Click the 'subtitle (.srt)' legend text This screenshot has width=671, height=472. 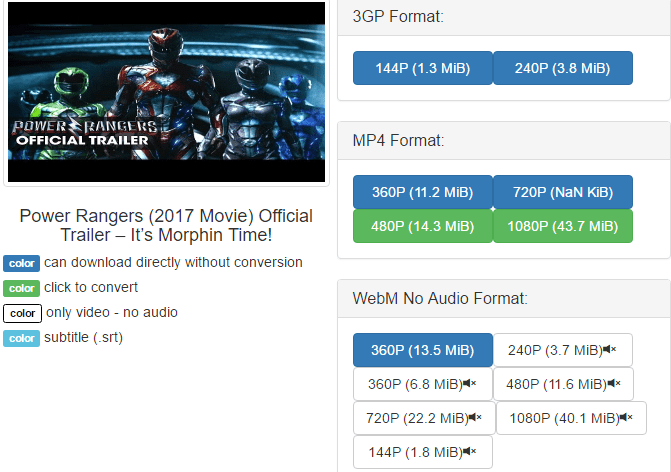(83, 338)
